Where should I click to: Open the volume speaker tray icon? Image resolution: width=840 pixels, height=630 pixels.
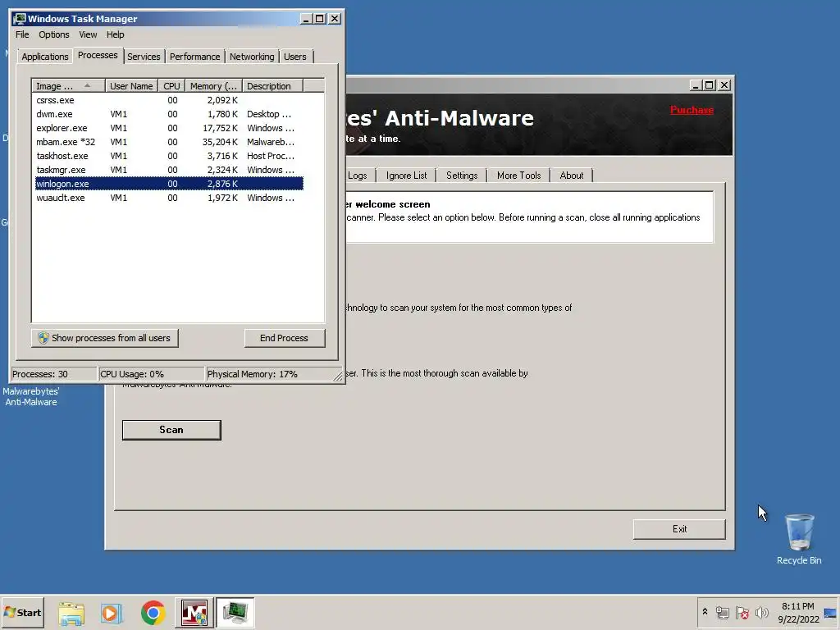coord(761,612)
